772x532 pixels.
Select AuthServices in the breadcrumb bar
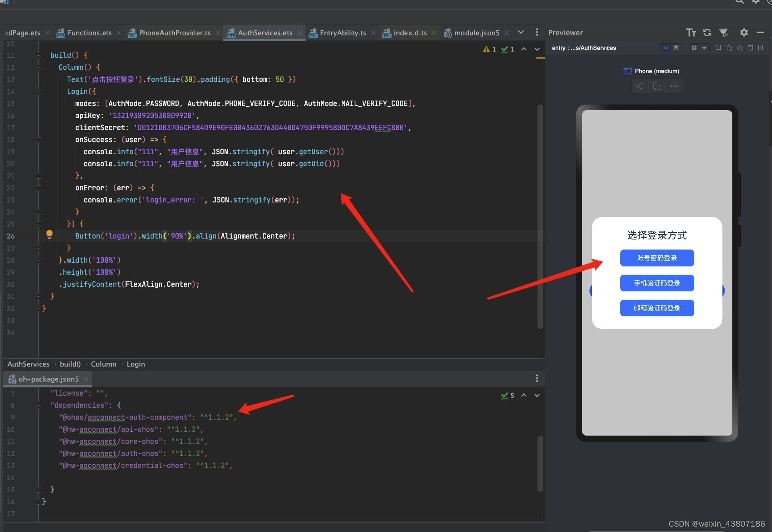(28, 364)
